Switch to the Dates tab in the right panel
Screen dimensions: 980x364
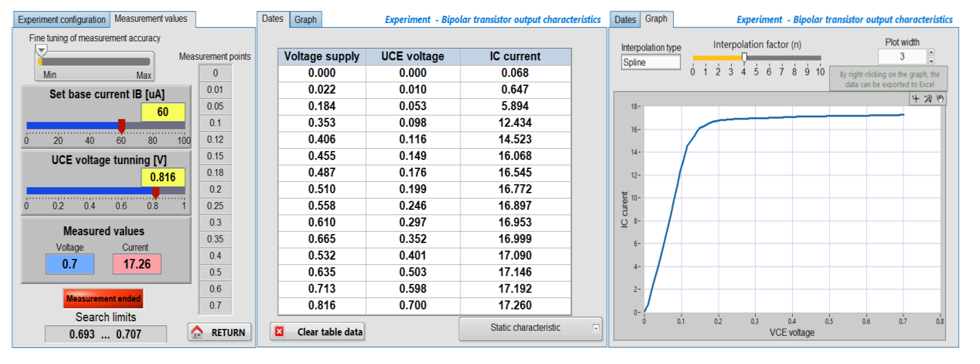click(625, 19)
